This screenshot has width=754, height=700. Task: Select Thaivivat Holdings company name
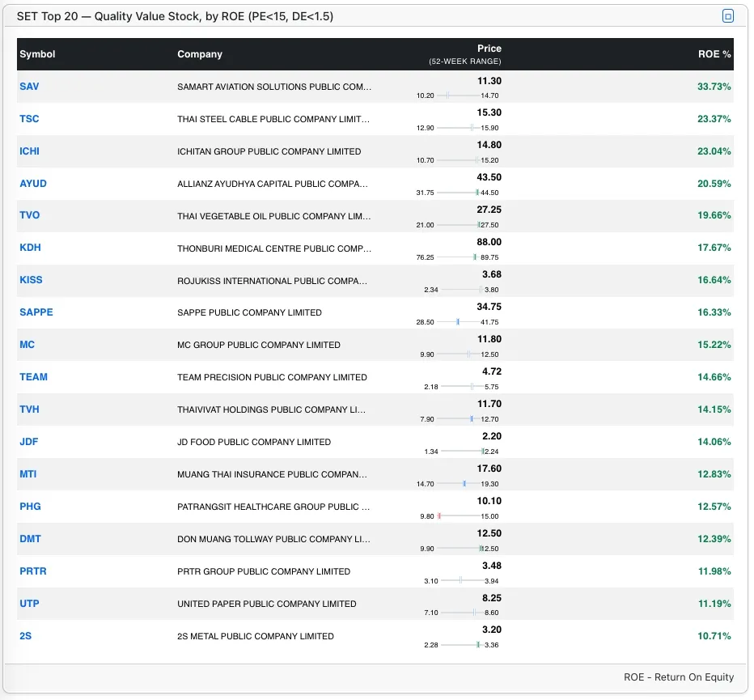pyautogui.click(x=271, y=409)
